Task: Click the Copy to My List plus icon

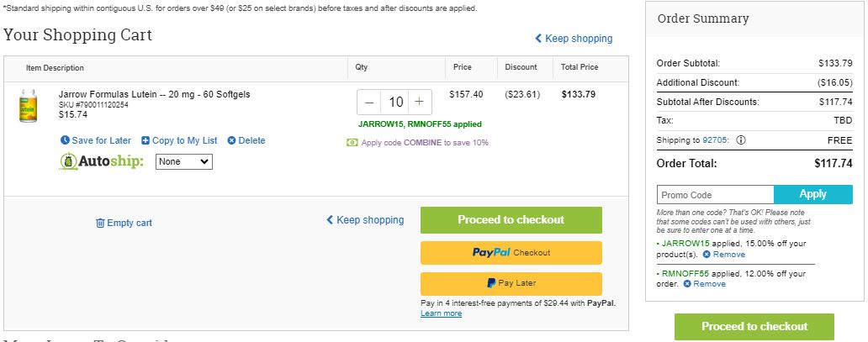Action: click(x=146, y=140)
